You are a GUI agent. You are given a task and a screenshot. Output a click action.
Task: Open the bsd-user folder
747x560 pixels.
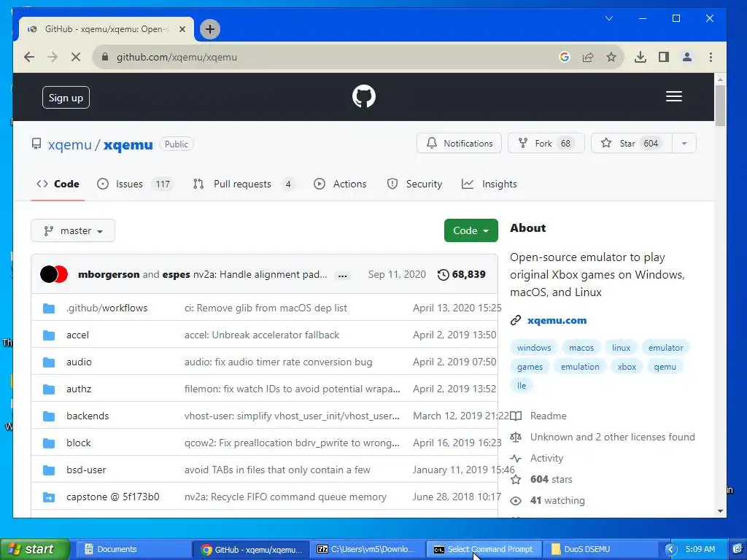point(86,470)
